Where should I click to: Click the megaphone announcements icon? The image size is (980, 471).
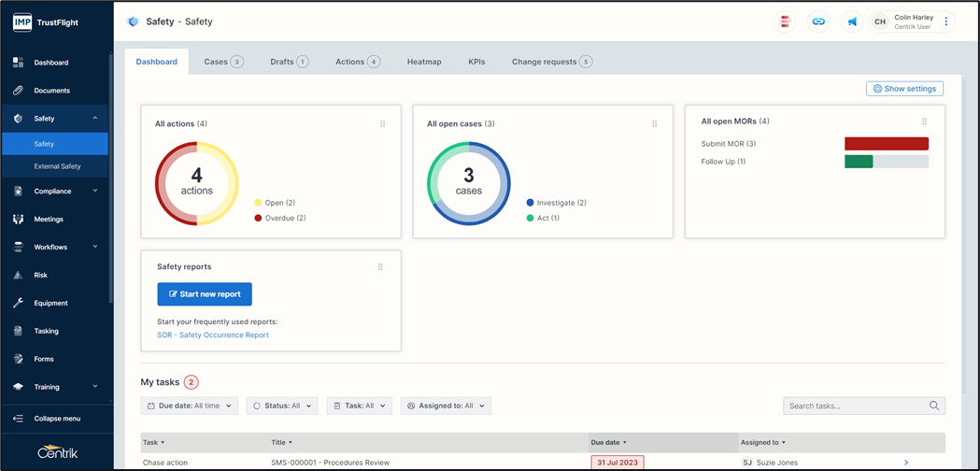851,21
